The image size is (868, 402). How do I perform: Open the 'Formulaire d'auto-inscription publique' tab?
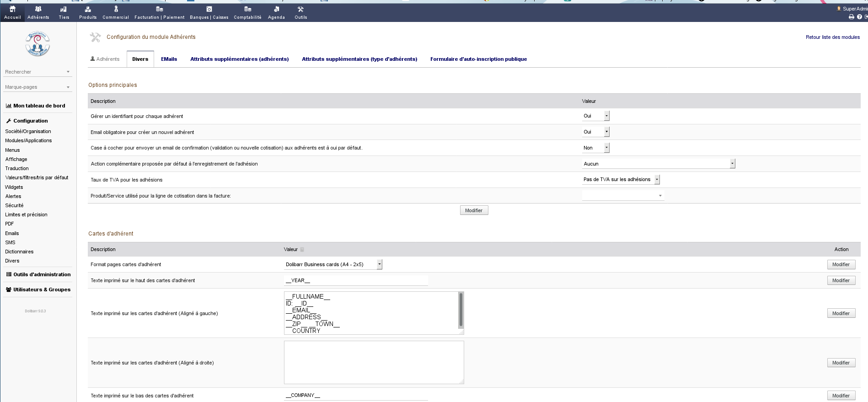click(478, 59)
